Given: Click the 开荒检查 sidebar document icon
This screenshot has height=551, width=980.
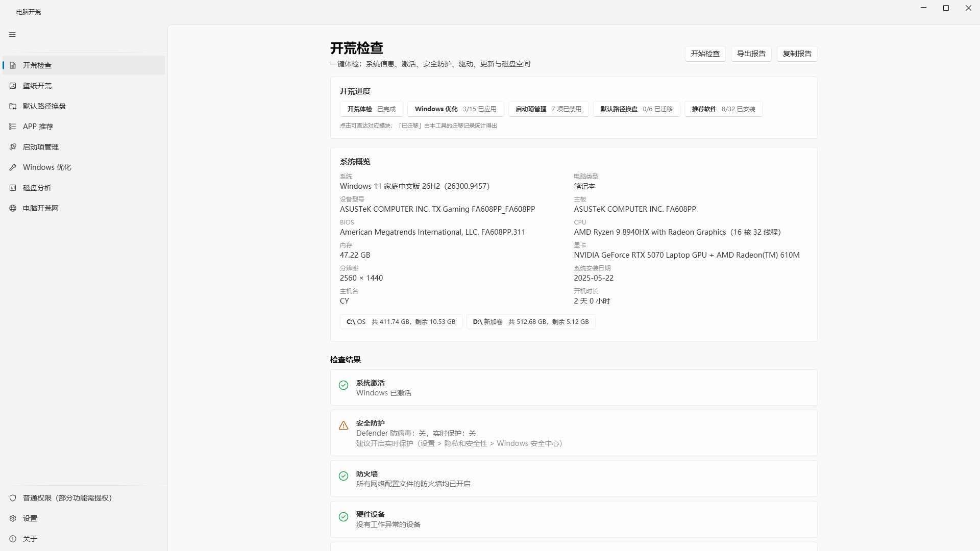Looking at the screenshot, I should click(13, 65).
